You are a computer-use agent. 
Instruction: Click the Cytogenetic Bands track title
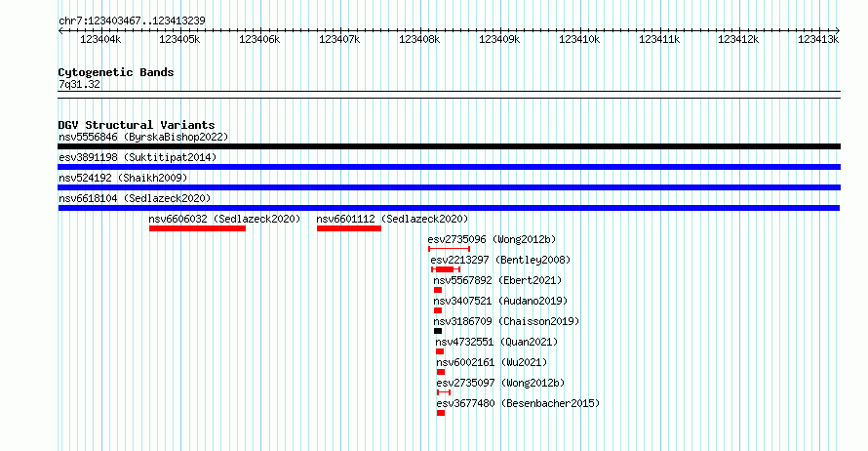pyautogui.click(x=116, y=72)
